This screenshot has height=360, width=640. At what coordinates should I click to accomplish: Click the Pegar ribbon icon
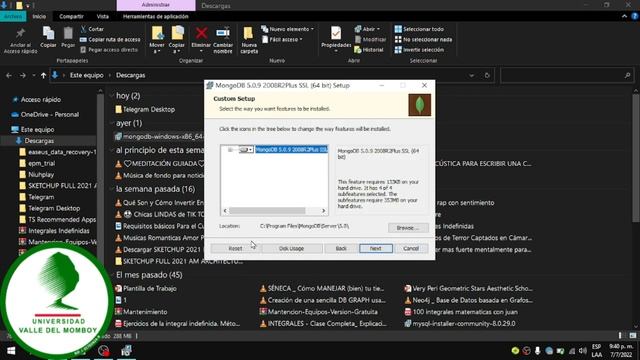coord(68,37)
